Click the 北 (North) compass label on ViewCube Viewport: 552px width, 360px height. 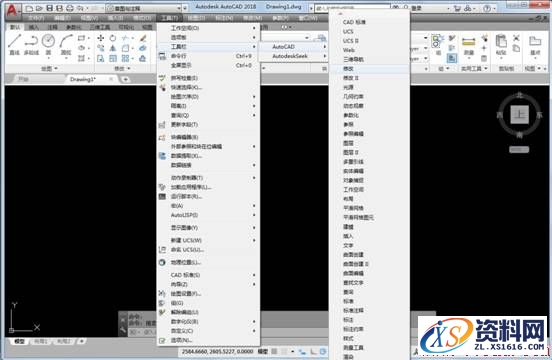coord(520,95)
